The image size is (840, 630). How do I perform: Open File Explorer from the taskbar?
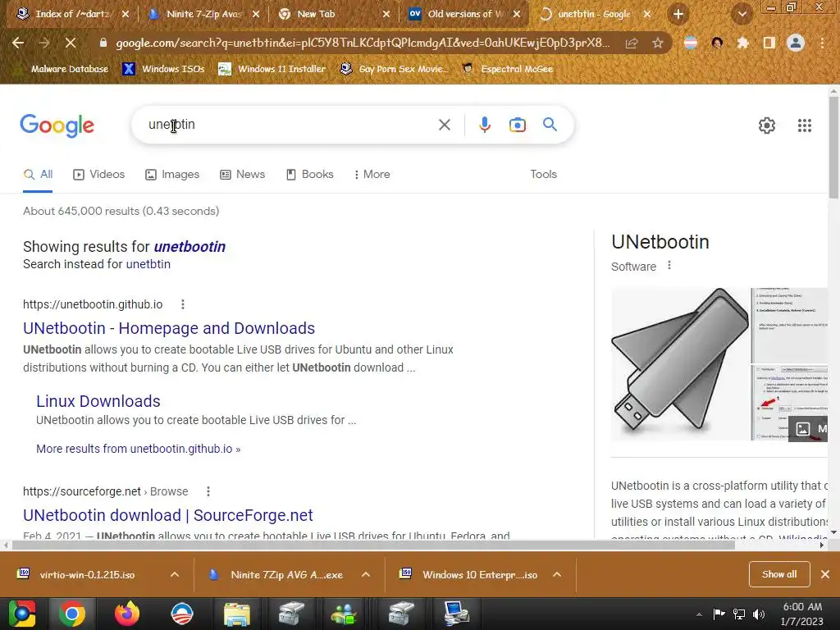pyautogui.click(x=236, y=614)
